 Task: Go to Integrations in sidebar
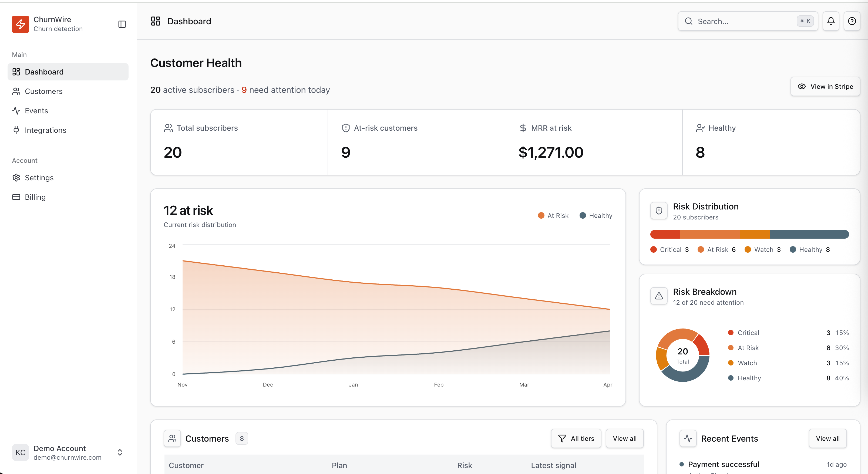[45, 130]
